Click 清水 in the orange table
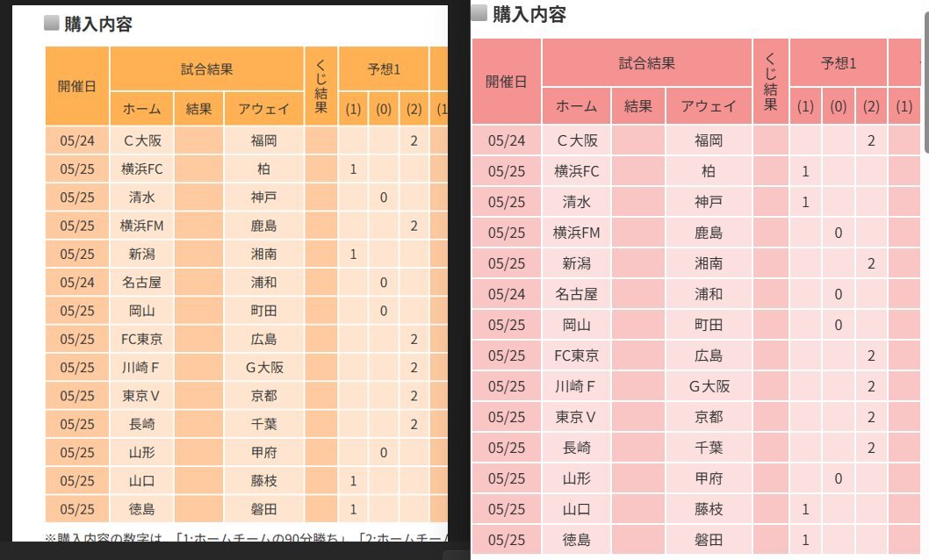This screenshot has width=929, height=560. pyautogui.click(x=141, y=197)
